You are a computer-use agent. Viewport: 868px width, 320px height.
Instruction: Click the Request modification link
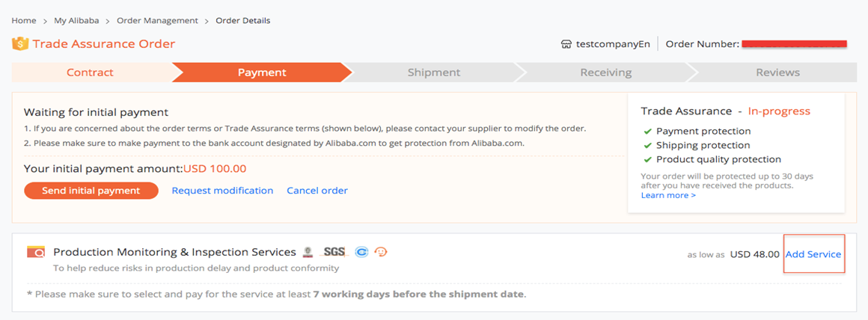pos(222,191)
